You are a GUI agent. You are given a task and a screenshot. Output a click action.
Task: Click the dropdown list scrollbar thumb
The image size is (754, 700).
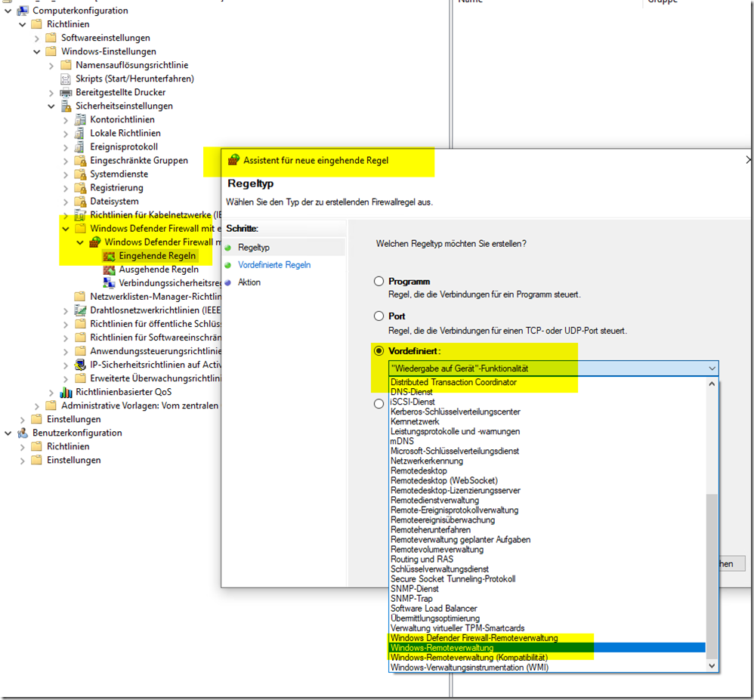point(712,576)
